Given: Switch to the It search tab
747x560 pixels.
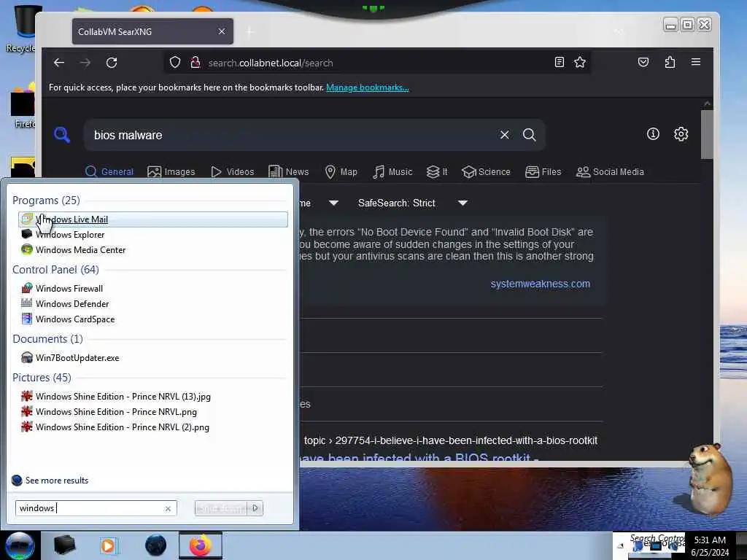Looking at the screenshot, I should (437, 172).
